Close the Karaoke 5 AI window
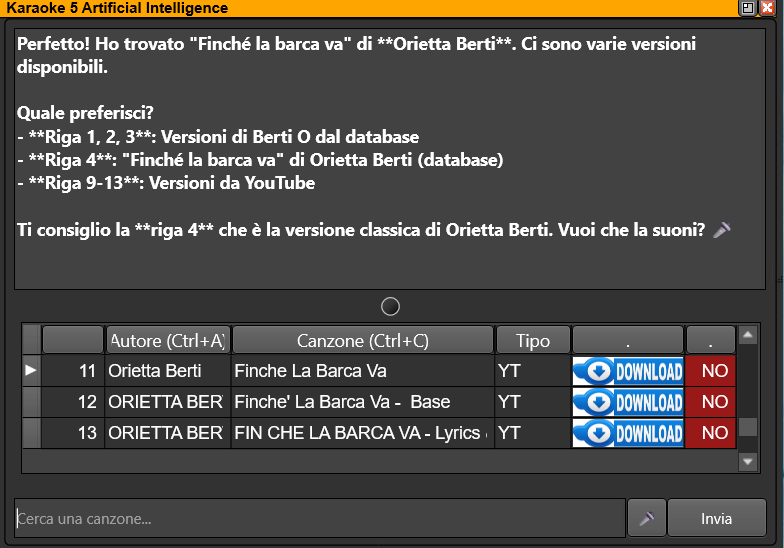The width and height of the screenshot is (784, 548). tap(767, 8)
